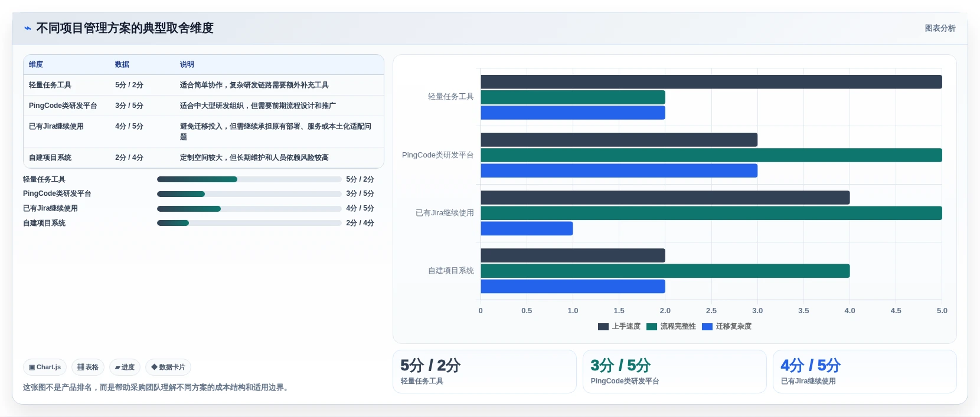Click the green 流程完整性 bar for PingCode类研发平台
The width and height of the screenshot is (980, 417).
[711, 155]
